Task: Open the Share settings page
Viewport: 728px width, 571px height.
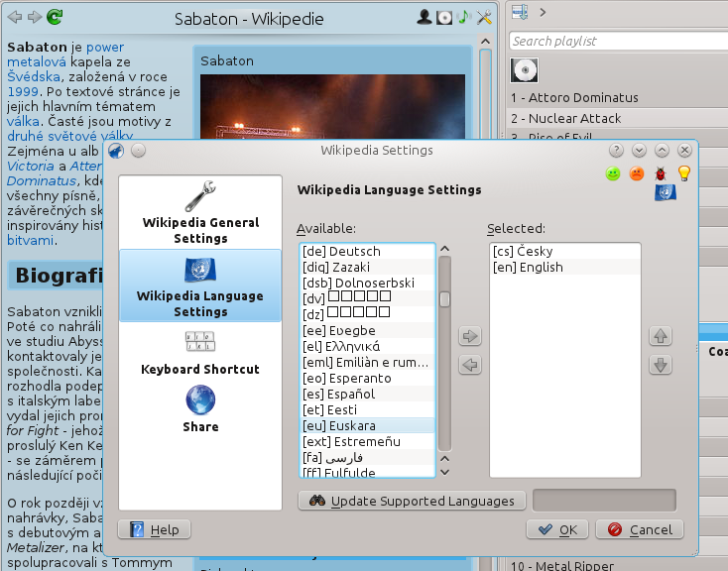Action: [x=200, y=408]
